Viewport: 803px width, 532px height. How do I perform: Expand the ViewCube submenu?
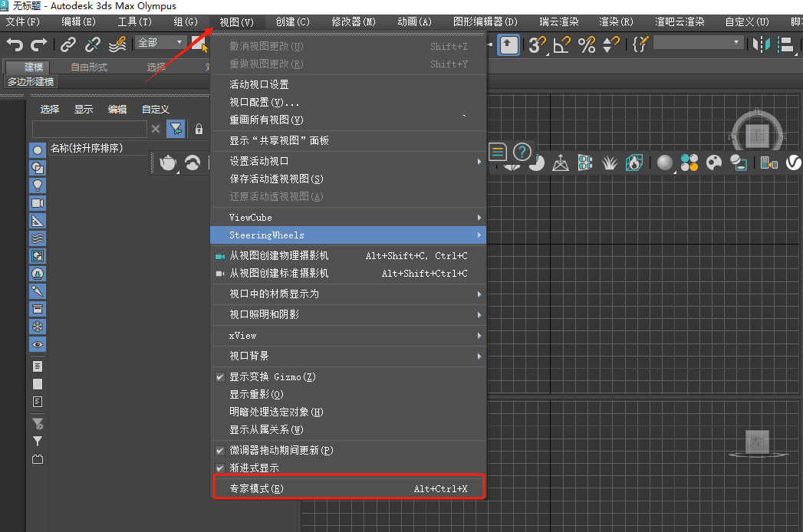pos(348,218)
